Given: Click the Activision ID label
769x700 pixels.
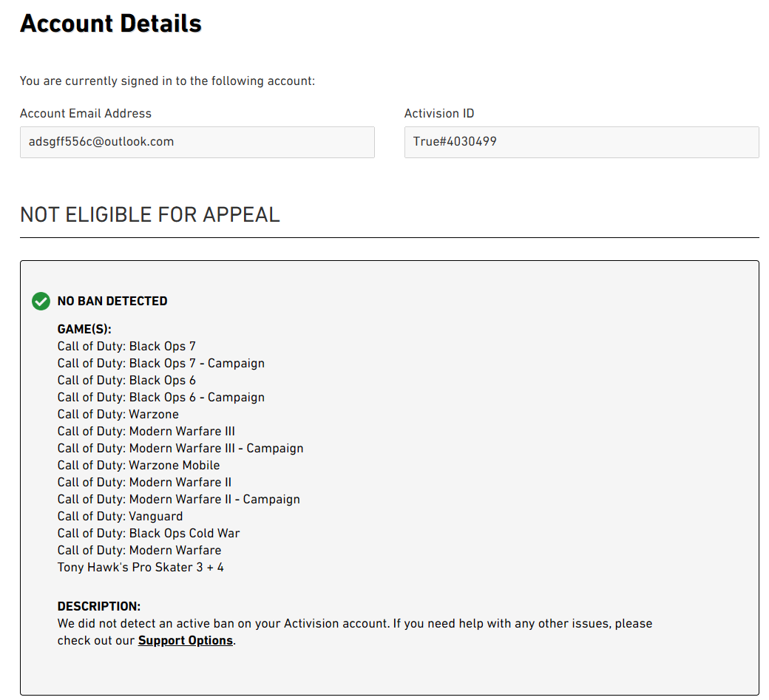Looking at the screenshot, I should pyautogui.click(x=439, y=113).
